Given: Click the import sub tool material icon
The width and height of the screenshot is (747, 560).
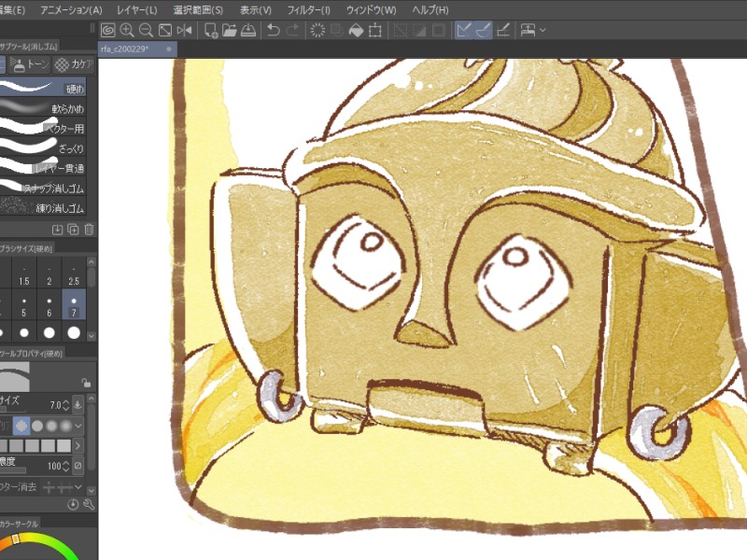Looking at the screenshot, I should [x=57, y=230].
